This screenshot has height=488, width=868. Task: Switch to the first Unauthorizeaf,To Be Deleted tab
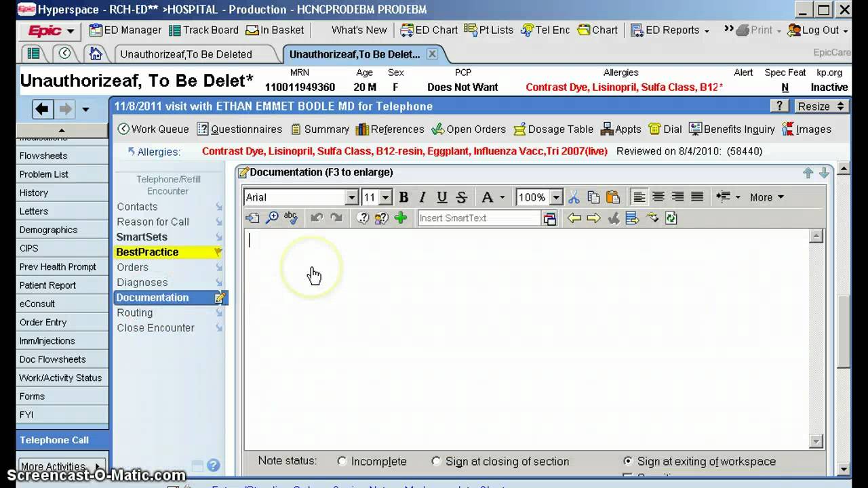[186, 54]
